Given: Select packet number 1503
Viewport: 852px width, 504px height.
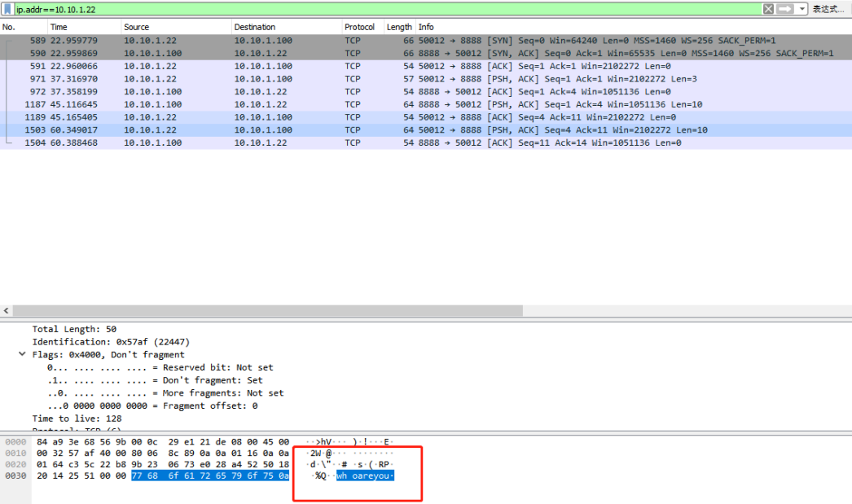Looking at the screenshot, I should 426,129.
